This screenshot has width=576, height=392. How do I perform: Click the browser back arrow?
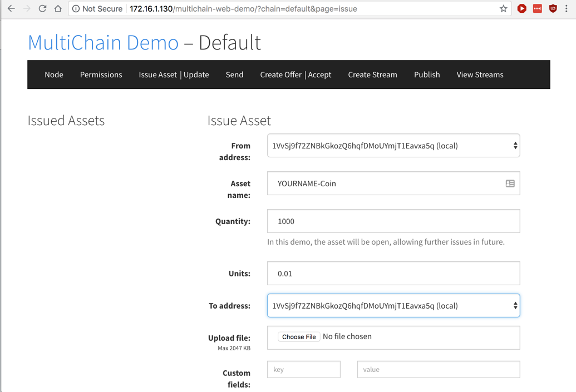click(11, 9)
